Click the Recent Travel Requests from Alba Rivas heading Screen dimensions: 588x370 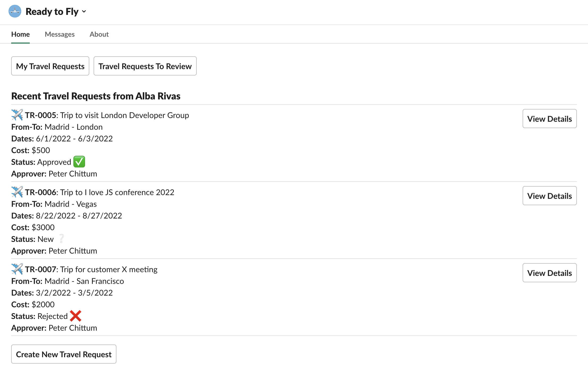(x=96, y=96)
